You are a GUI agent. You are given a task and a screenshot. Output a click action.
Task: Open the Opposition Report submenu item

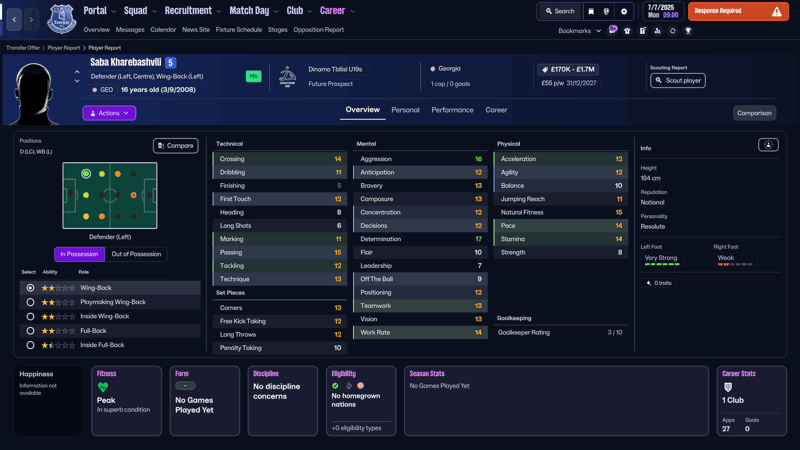(x=318, y=30)
